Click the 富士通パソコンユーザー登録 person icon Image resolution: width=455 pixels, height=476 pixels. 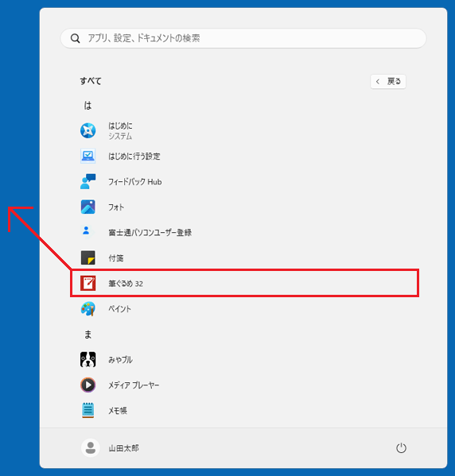(87, 231)
